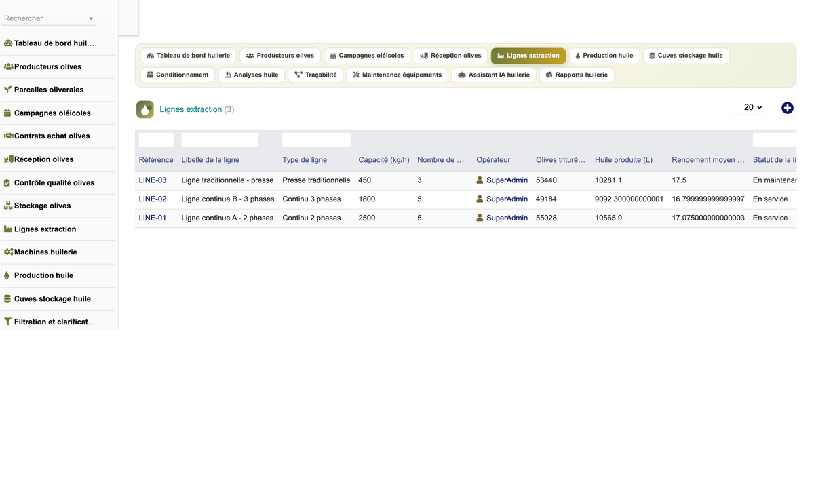
Task: Open Assistant IA huilerie tab
Action: [494, 75]
